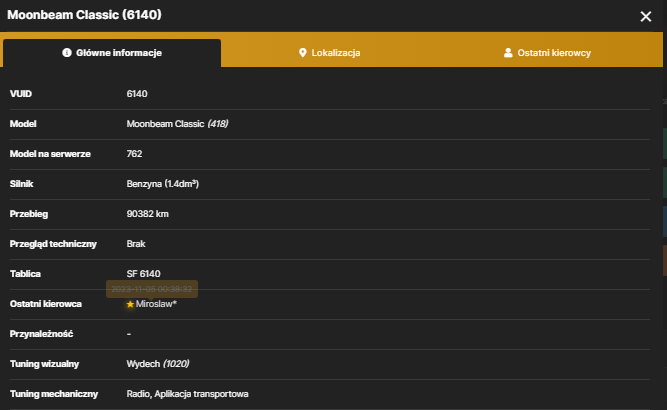Click the info icon on Główne informacje
This screenshot has height=410, width=667.
click(67, 53)
